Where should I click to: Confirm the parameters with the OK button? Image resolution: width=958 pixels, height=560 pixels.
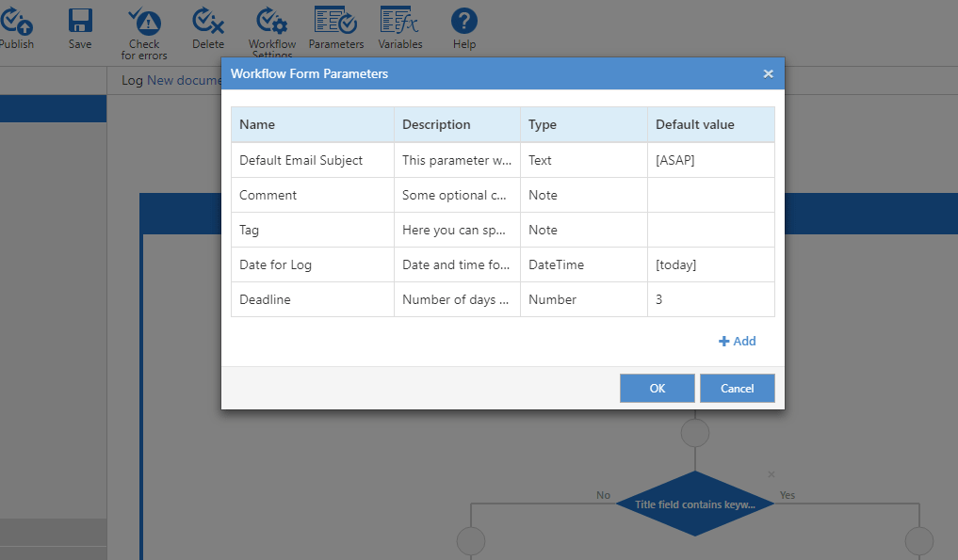point(658,389)
